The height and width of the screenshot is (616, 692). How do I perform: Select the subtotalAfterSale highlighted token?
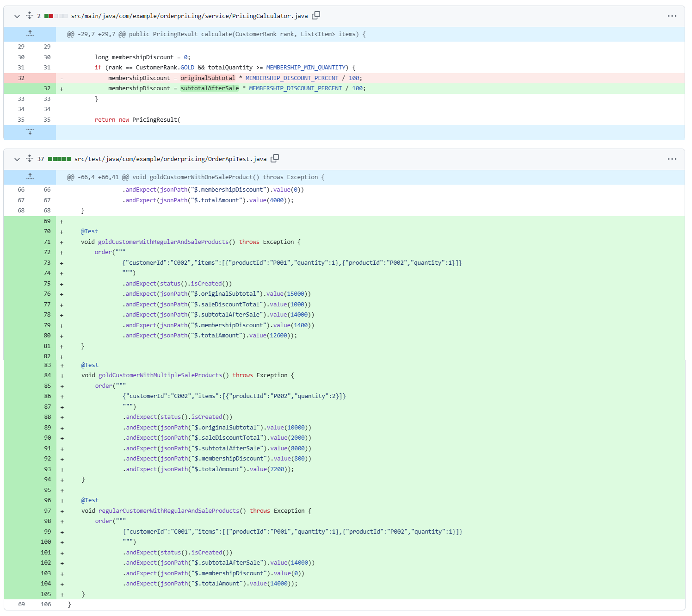[210, 88]
